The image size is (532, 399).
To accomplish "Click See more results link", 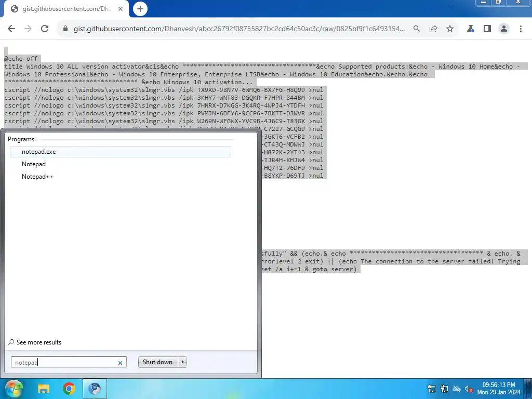I will pos(35,342).
